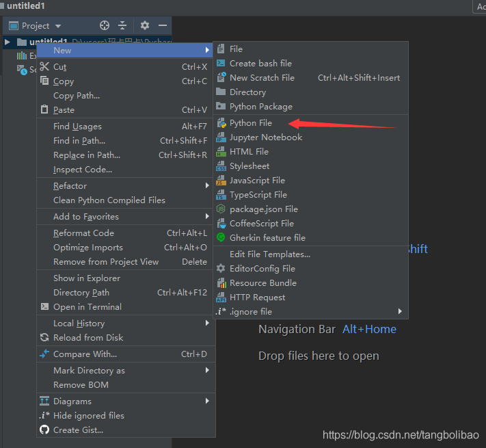This screenshot has width=486, height=448.
Task: Select Create Gist with GitHub icon
Action: coord(78,430)
